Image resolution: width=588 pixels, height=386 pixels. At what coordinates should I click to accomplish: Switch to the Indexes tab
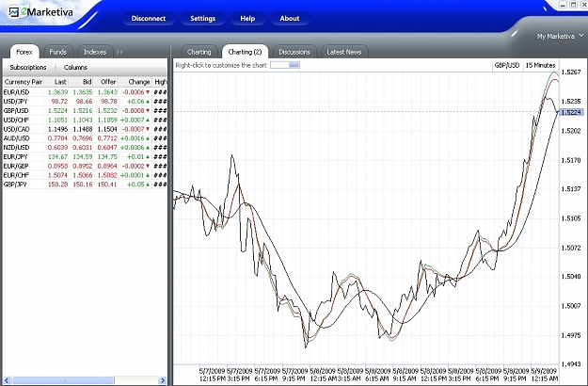(94, 52)
